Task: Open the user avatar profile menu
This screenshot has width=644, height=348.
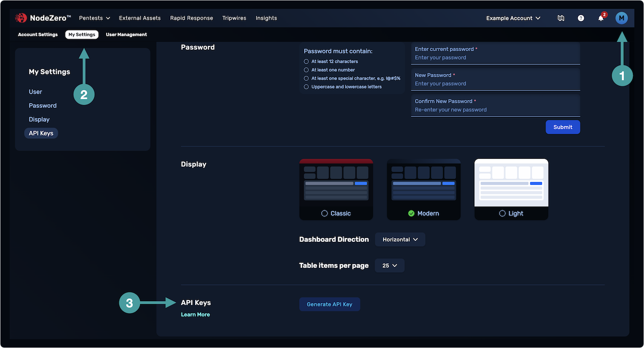Action: pyautogui.click(x=621, y=18)
